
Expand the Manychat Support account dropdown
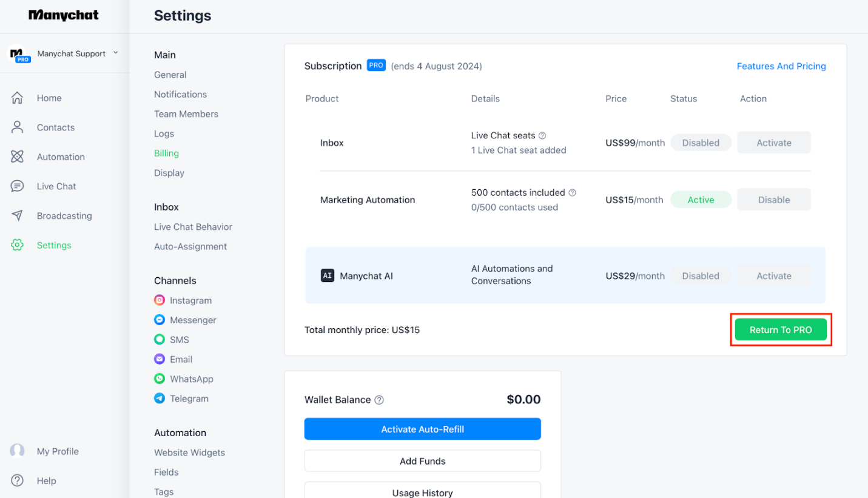coord(115,53)
